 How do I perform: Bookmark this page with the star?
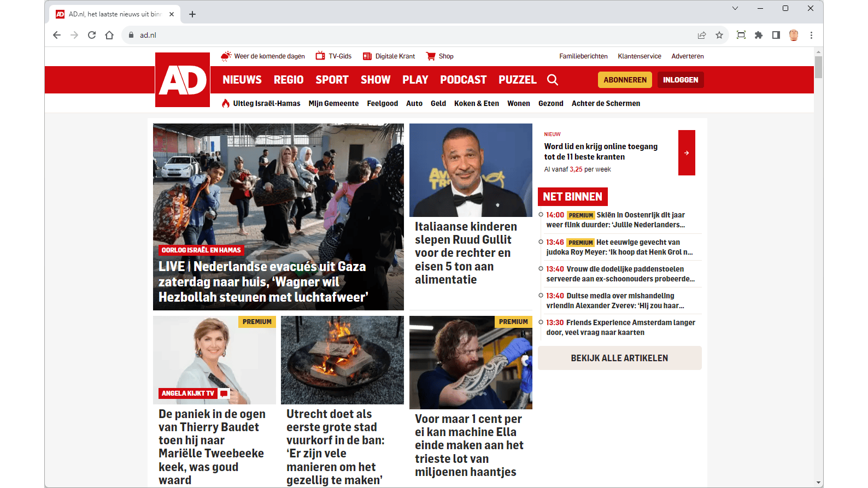pos(719,35)
